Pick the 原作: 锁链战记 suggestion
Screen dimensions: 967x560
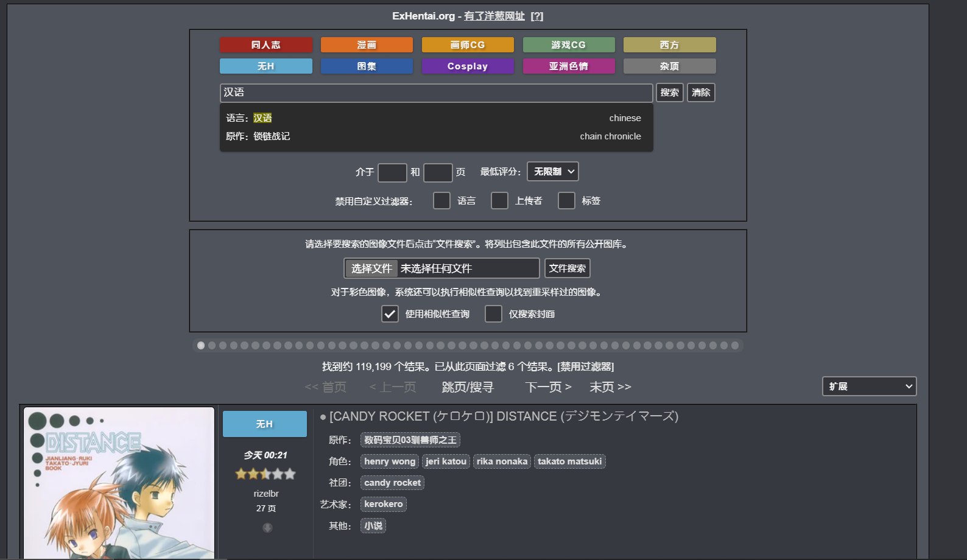click(436, 136)
